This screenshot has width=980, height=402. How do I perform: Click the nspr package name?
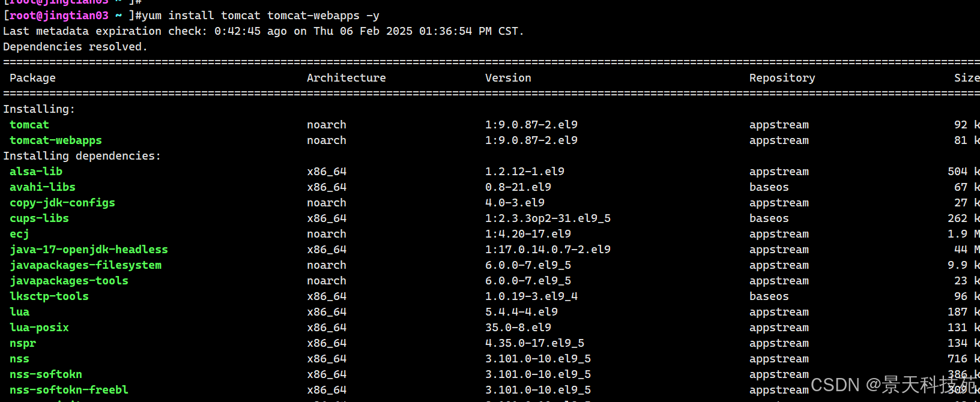23,343
